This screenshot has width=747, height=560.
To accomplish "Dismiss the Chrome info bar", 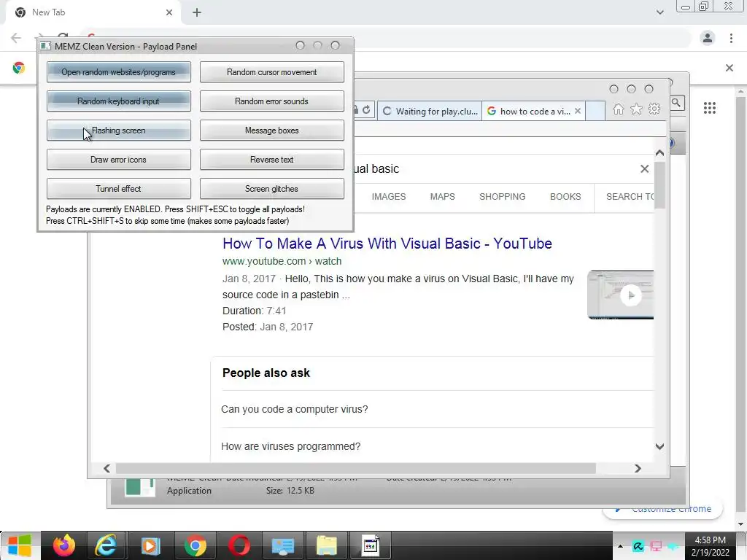I will 729,68.
